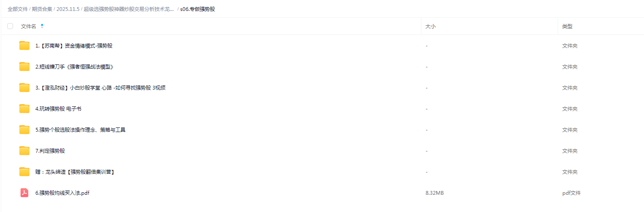Go to 全部文件 in breadcrumb
The height and width of the screenshot is (212, 644).
(18, 9)
